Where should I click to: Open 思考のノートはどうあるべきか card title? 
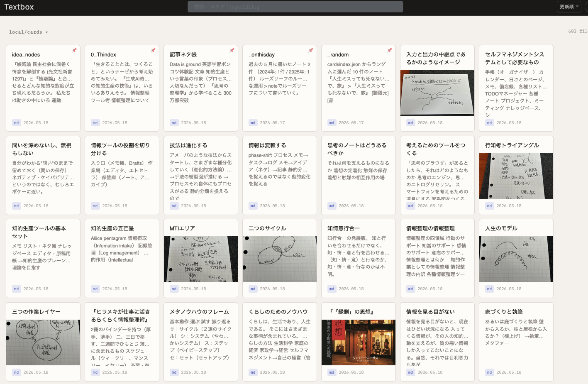[x=357, y=149]
